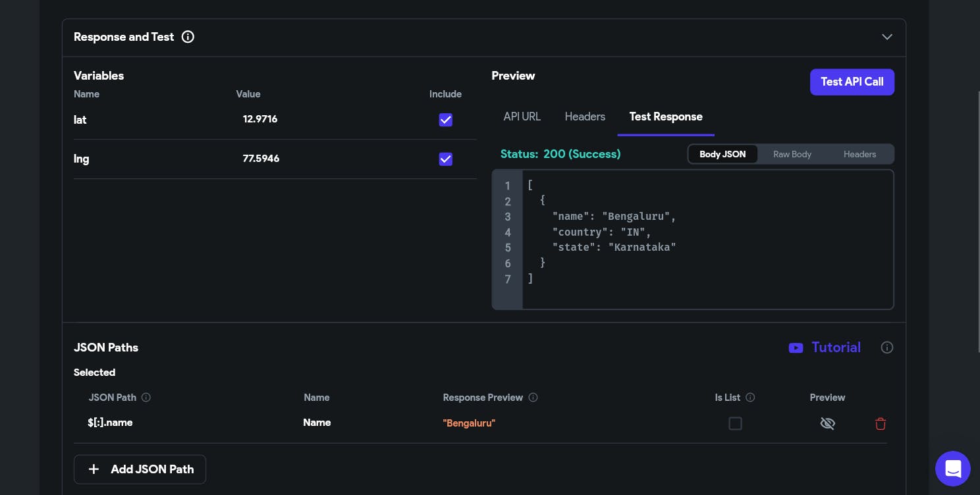The width and height of the screenshot is (980, 495).
Task: Click info icon next to Is List
Action: click(750, 398)
